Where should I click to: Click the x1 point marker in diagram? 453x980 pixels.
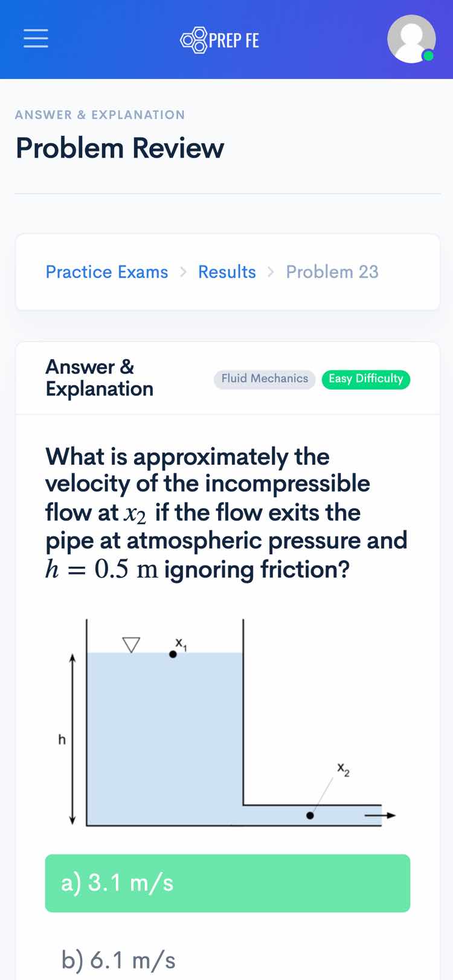coord(173,654)
